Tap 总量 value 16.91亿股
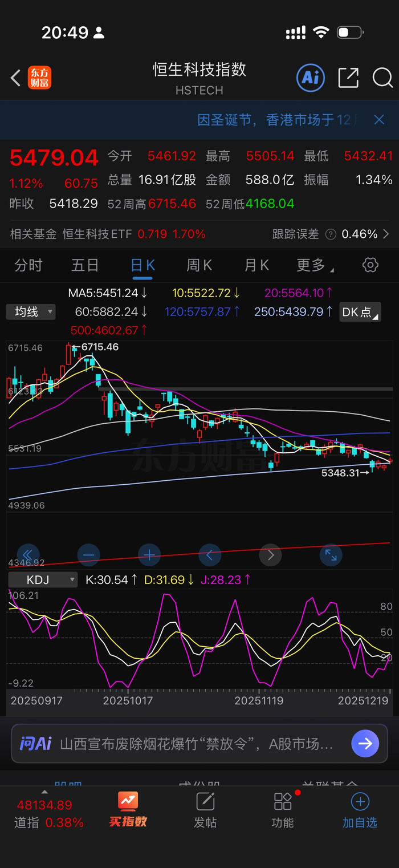 [x=168, y=180]
